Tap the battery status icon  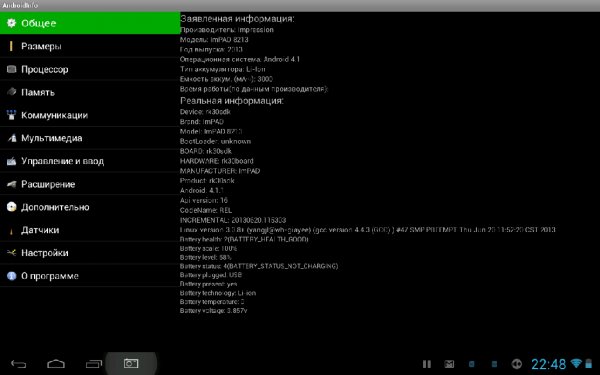click(x=589, y=364)
